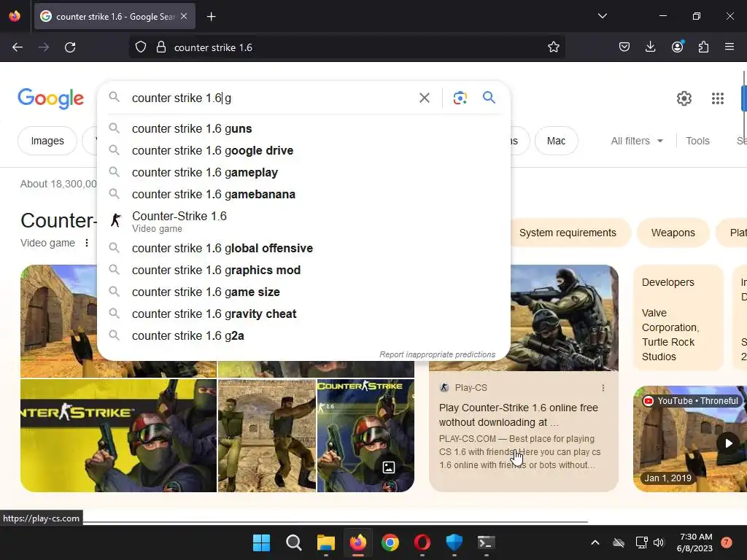Click the System requirements chip
Viewport: 747px width, 560px height.
(568, 233)
